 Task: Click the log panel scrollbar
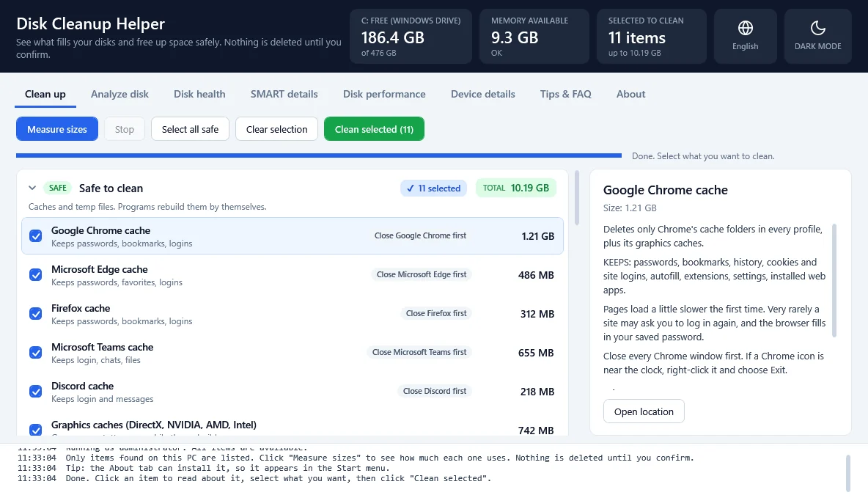(847, 473)
